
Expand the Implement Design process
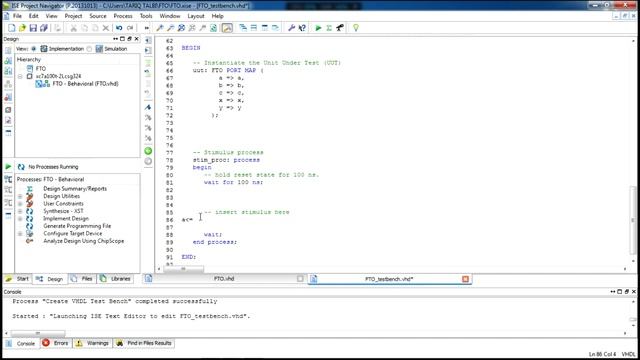click(x=20, y=219)
